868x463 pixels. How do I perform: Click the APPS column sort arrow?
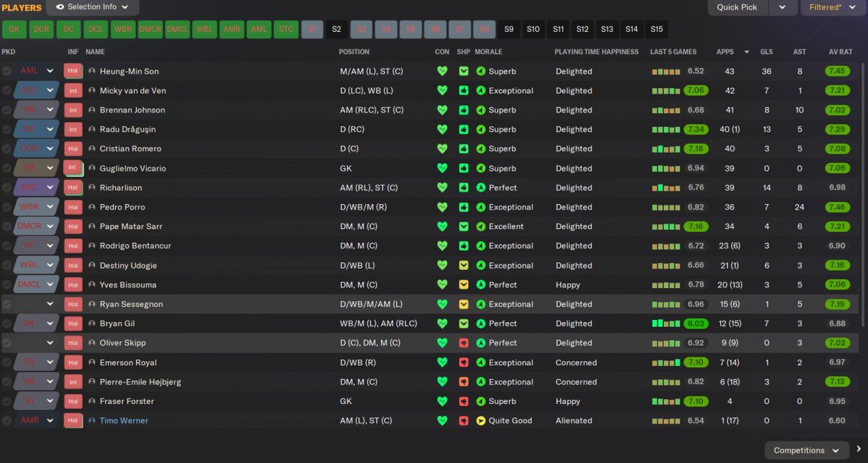747,52
